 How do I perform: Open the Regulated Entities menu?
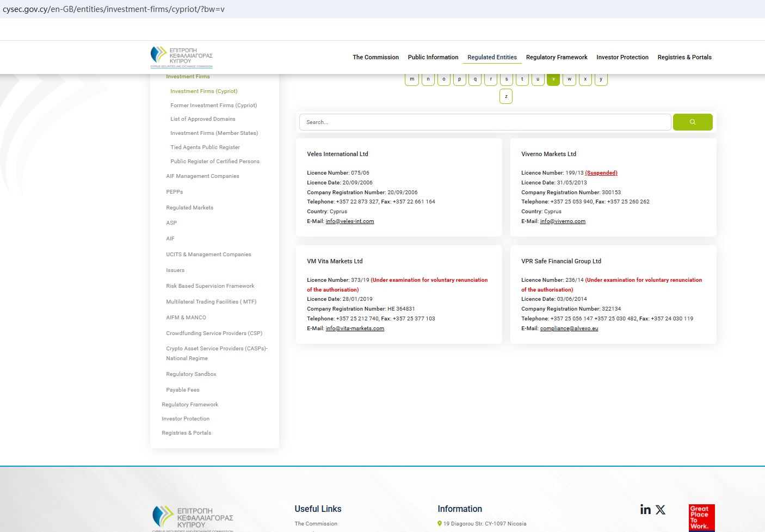point(492,57)
